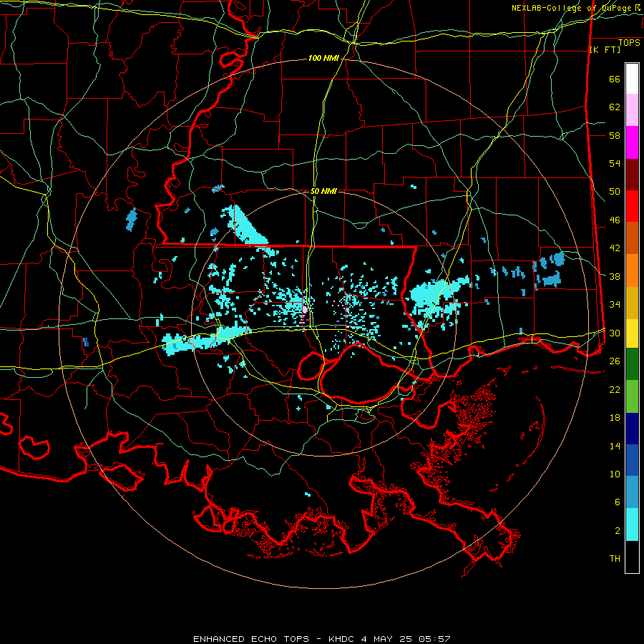The image size is (644, 644).
Task: Click the 'TOPS' legend heading
Action: (629, 43)
